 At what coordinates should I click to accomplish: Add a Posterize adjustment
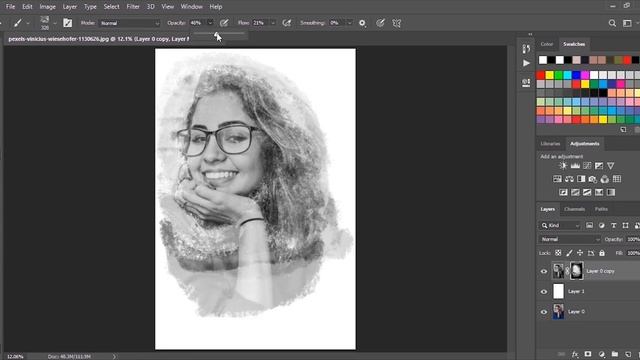pyautogui.click(x=575, y=192)
